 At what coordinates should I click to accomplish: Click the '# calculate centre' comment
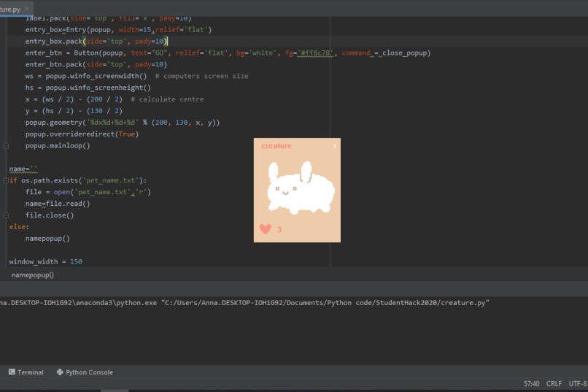click(x=167, y=99)
